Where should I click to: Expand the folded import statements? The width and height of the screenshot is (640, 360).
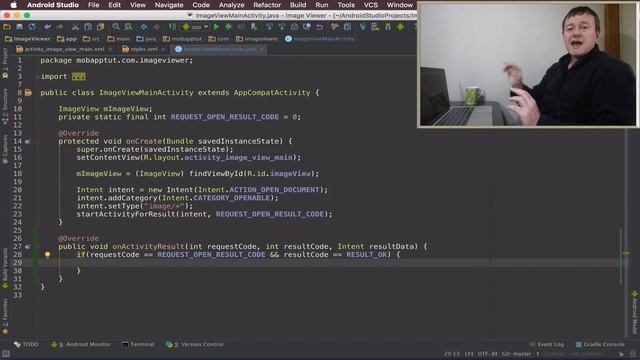79,76
